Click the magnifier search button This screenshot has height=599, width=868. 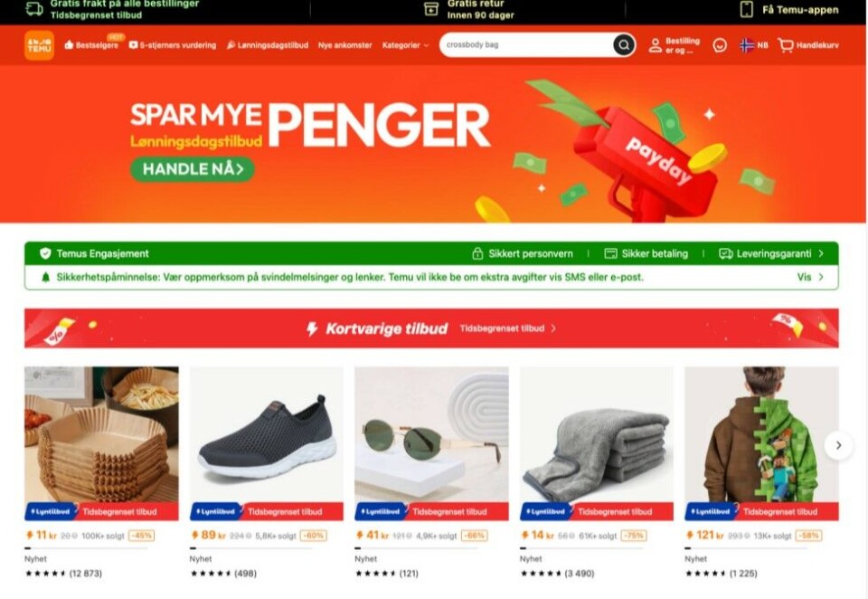coord(623,45)
